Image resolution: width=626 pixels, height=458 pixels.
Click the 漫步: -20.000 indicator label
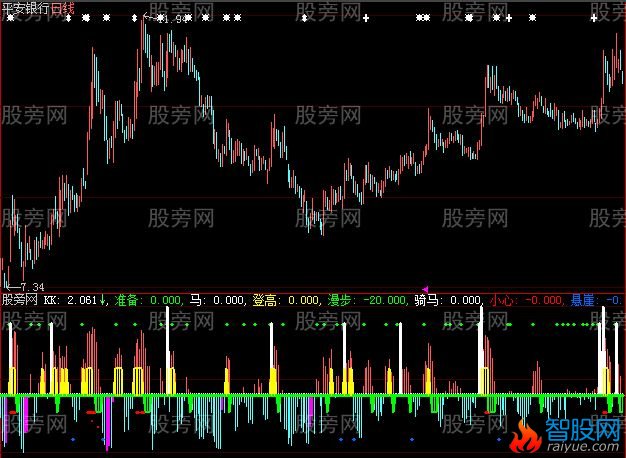367,300
